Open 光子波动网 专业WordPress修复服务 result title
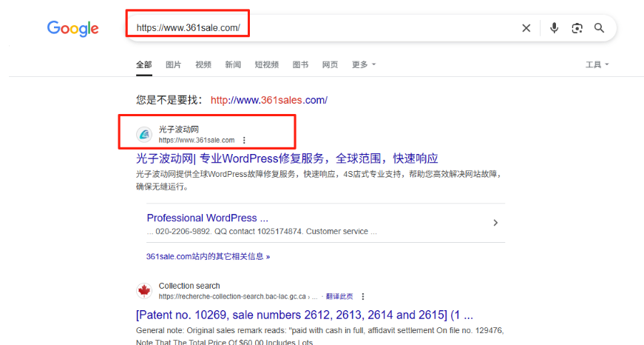Screen dimensions: 644x345 [287, 158]
